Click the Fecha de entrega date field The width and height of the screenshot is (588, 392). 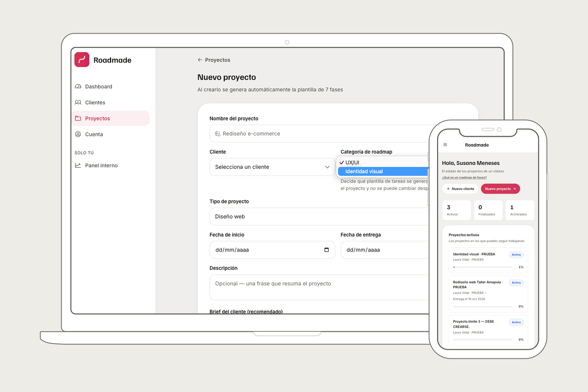tap(385, 250)
